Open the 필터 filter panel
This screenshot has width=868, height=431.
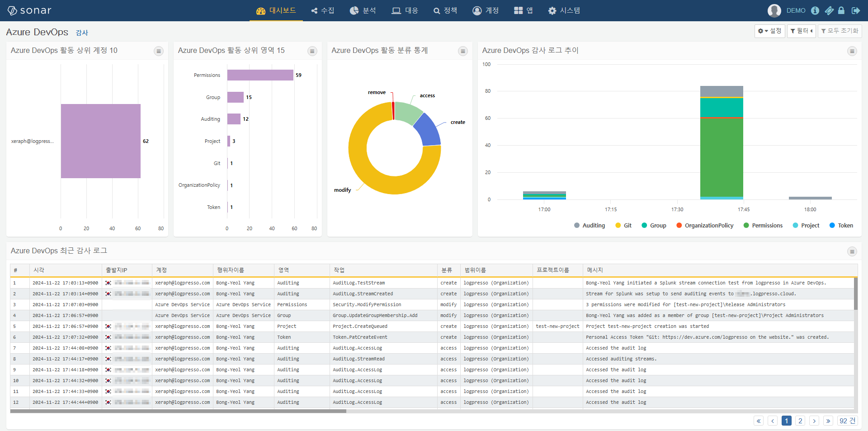coord(801,31)
